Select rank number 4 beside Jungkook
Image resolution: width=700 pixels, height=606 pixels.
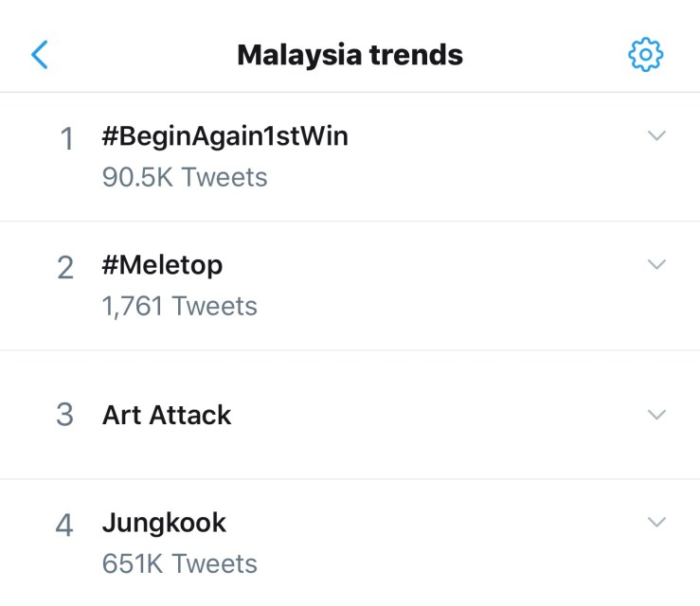65,526
